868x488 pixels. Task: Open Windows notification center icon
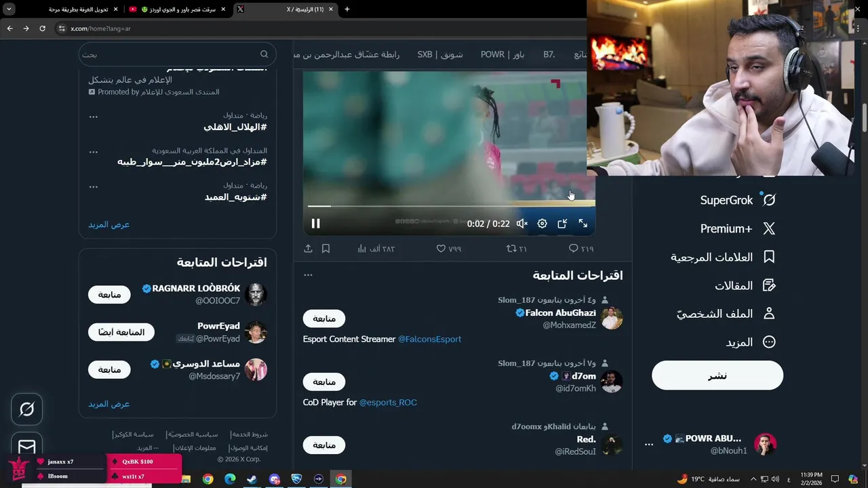coord(835,479)
